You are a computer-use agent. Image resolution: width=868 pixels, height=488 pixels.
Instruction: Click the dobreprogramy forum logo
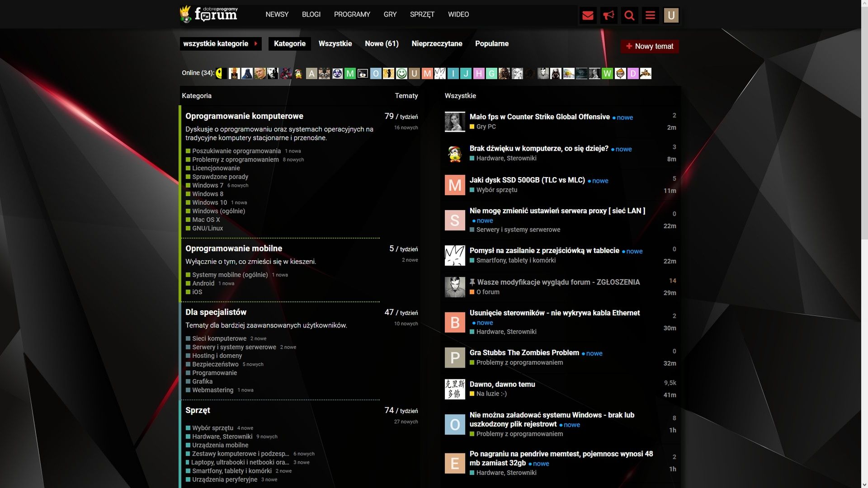tap(209, 14)
